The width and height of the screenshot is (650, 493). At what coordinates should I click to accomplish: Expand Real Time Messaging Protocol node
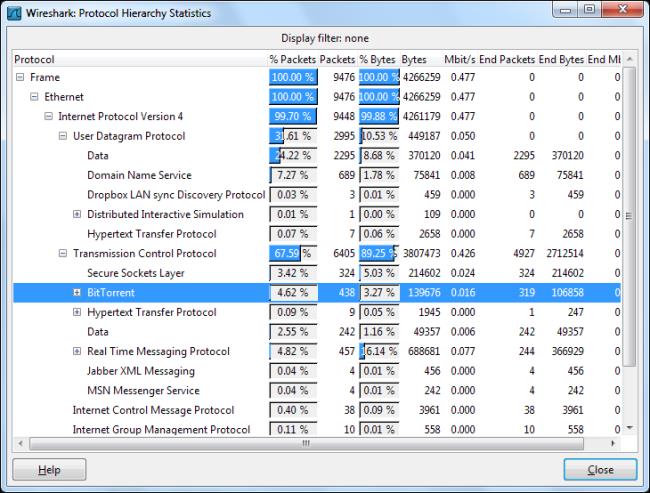pyautogui.click(x=77, y=352)
